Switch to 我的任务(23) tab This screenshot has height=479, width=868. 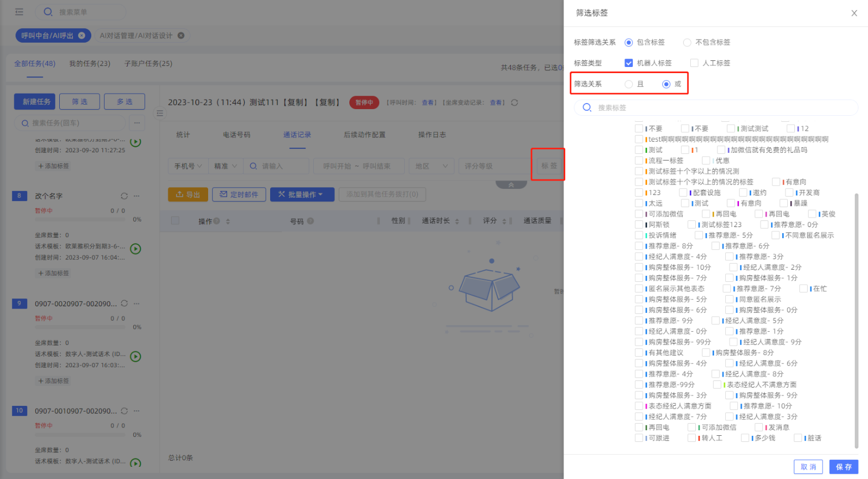tap(90, 64)
